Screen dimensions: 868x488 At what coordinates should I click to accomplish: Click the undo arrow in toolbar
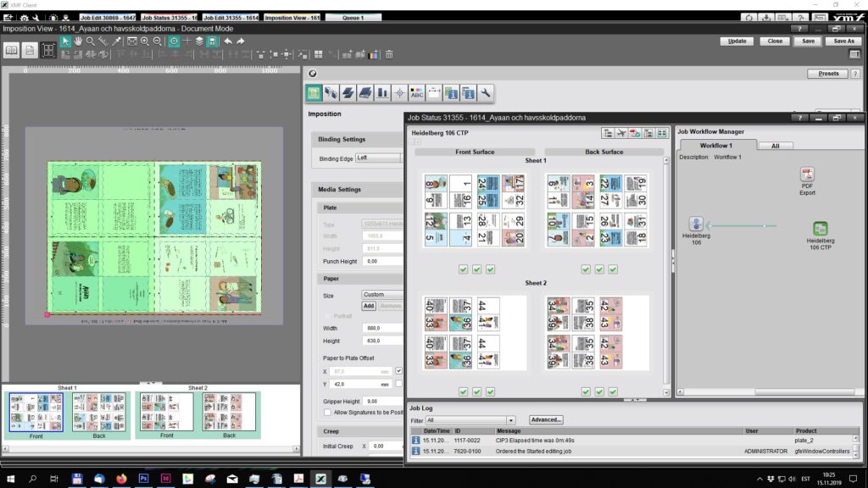[227, 41]
